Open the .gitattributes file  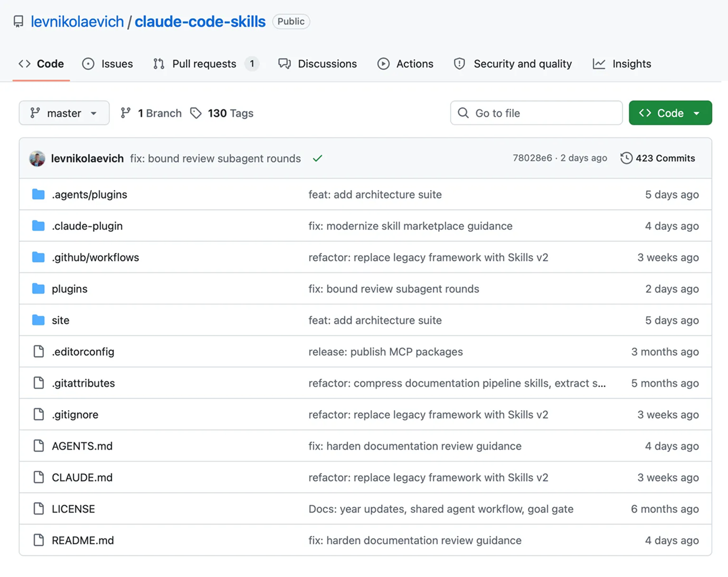point(83,383)
